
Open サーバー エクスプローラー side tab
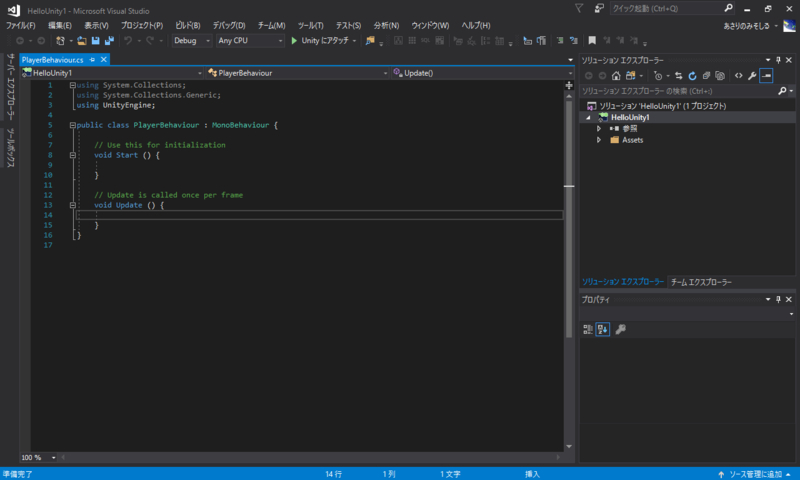[x=11, y=87]
